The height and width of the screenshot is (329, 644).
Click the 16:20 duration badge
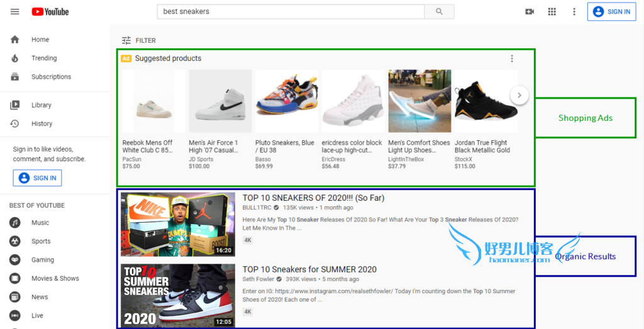223,250
